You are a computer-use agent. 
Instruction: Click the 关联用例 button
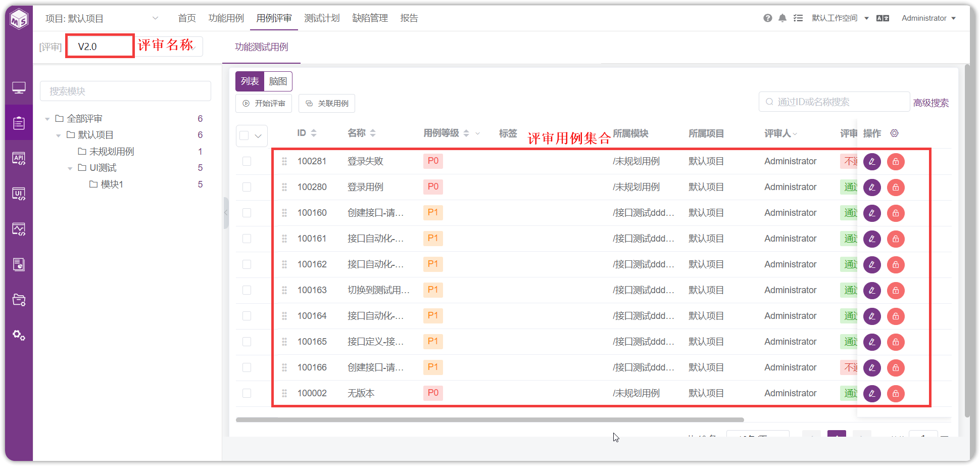click(327, 103)
